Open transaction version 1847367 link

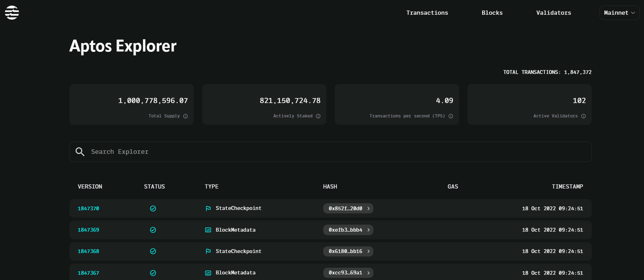(x=88, y=273)
